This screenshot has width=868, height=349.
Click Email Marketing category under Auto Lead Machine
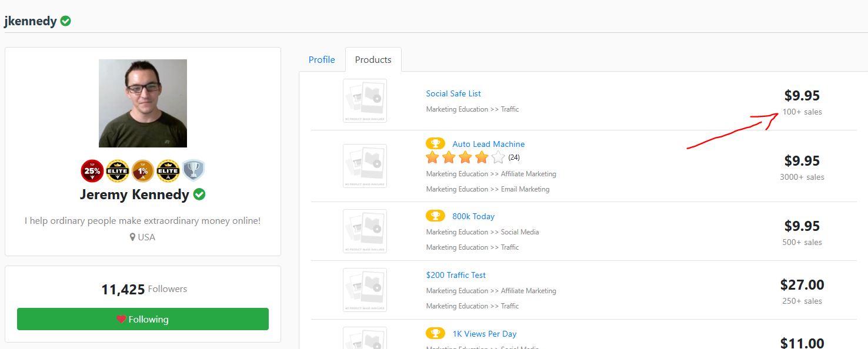coord(525,189)
